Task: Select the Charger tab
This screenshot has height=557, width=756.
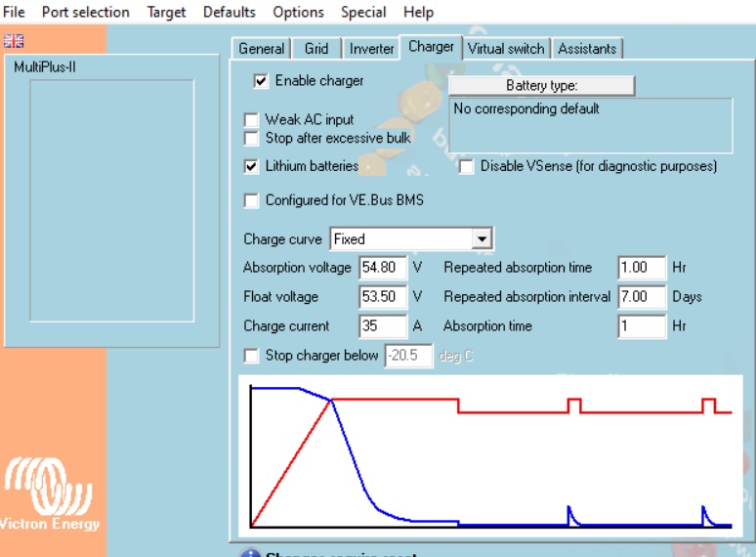Action: tap(431, 47)
